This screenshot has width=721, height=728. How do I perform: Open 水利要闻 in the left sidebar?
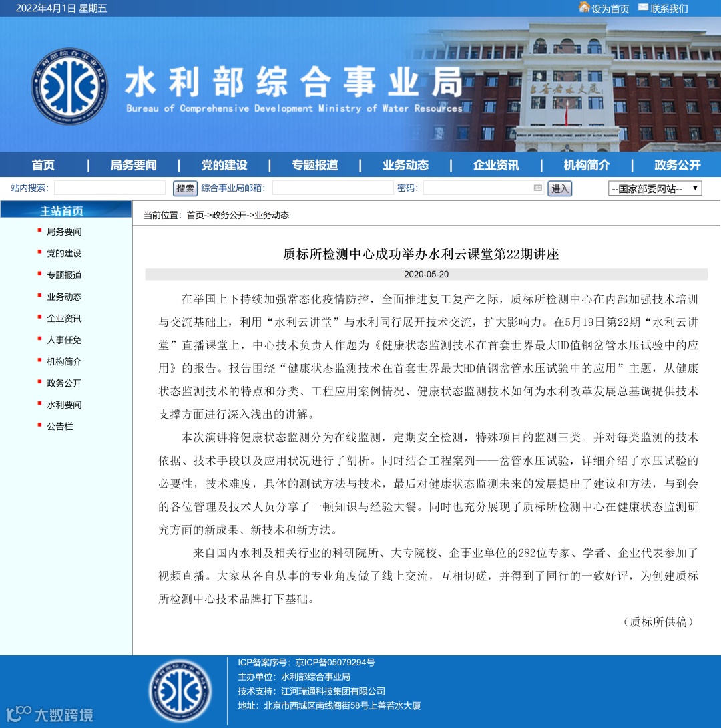click(x=64, y=405)
